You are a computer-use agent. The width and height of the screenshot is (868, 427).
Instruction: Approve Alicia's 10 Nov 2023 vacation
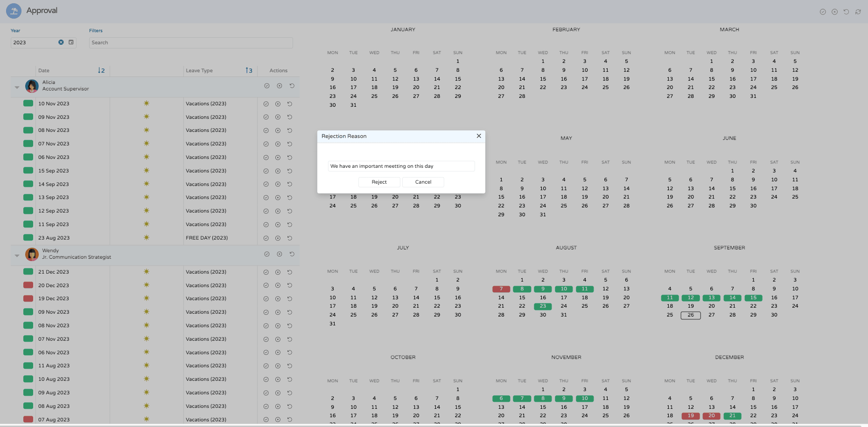click(x=266, y=104)
